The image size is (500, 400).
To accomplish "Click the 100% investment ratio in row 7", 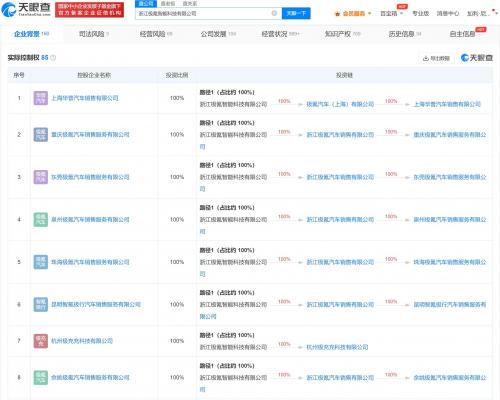I will pyautogui.click(x=177, y=341).
